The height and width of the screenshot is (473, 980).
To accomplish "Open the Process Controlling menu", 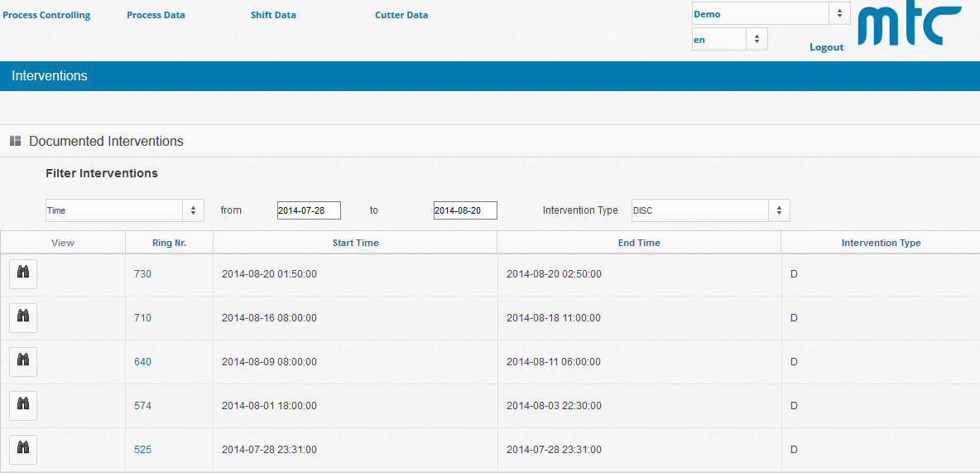I will (x=46, y=15).
